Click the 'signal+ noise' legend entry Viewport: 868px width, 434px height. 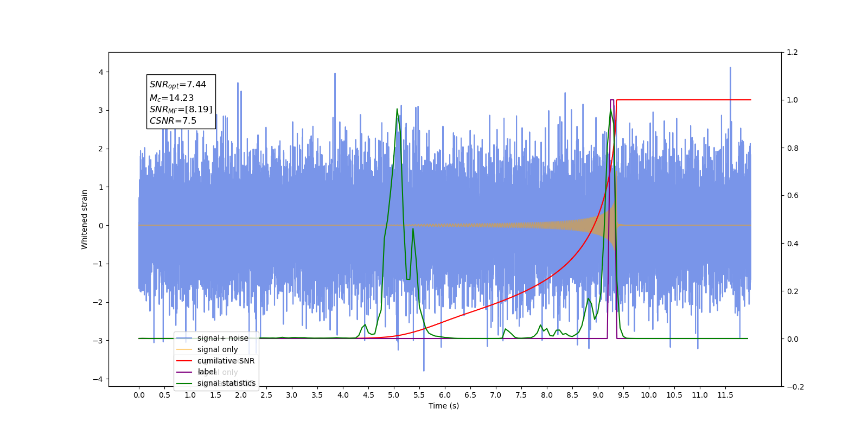pos(222,338)
